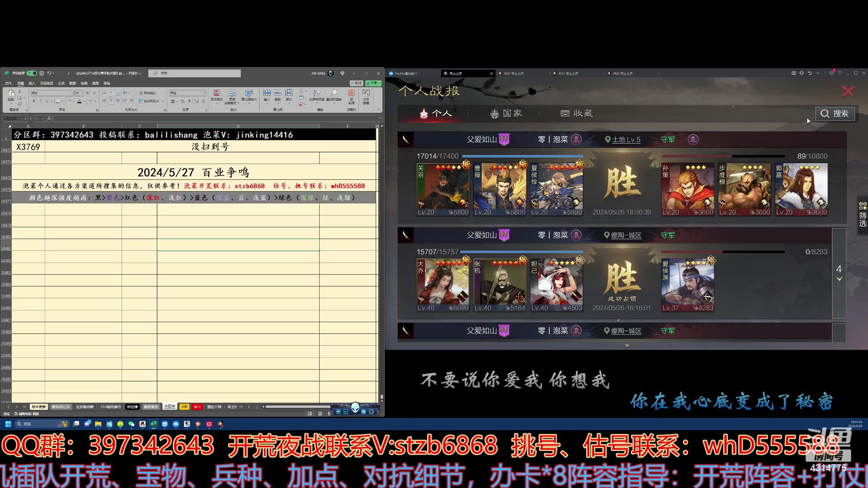Click the 搜索 search button in game
Screen dimensions: 868x488
coord(835,113)
